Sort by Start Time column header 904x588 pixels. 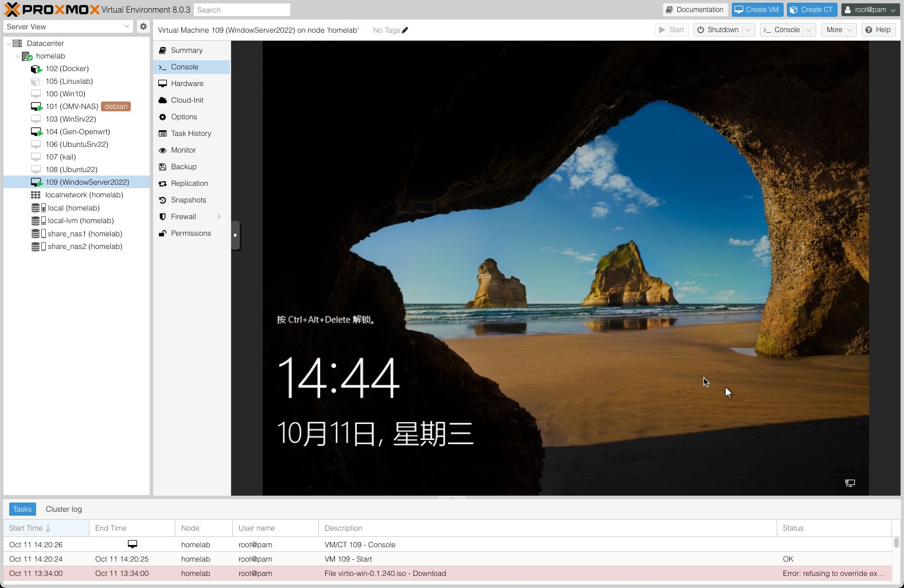pos(46,528)
